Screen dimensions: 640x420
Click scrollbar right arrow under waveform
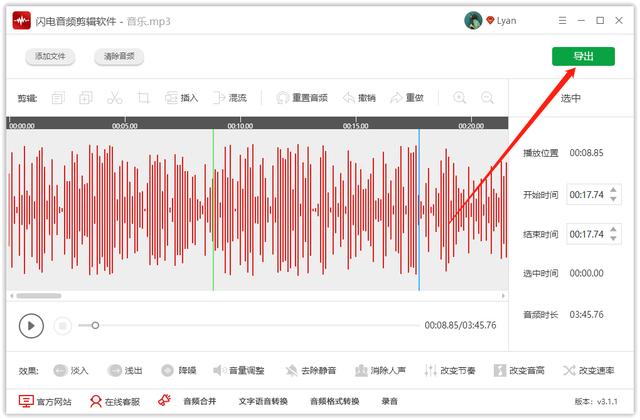[503, 296]
